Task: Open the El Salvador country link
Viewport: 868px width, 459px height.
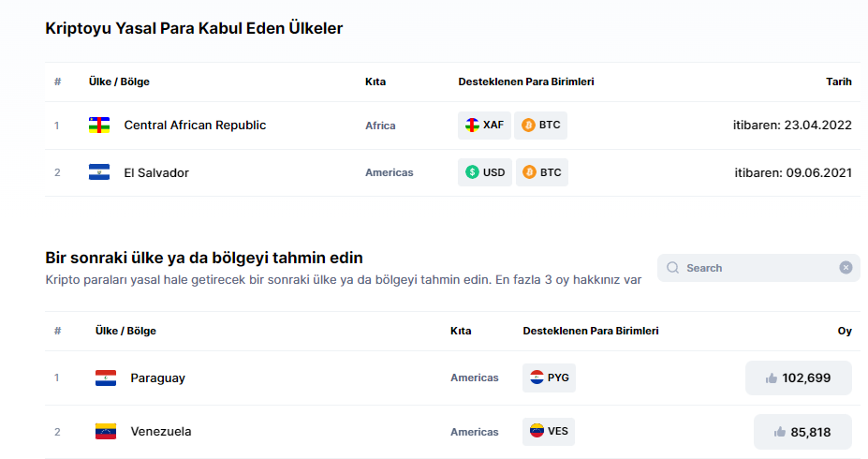Action: pos(156,172)
